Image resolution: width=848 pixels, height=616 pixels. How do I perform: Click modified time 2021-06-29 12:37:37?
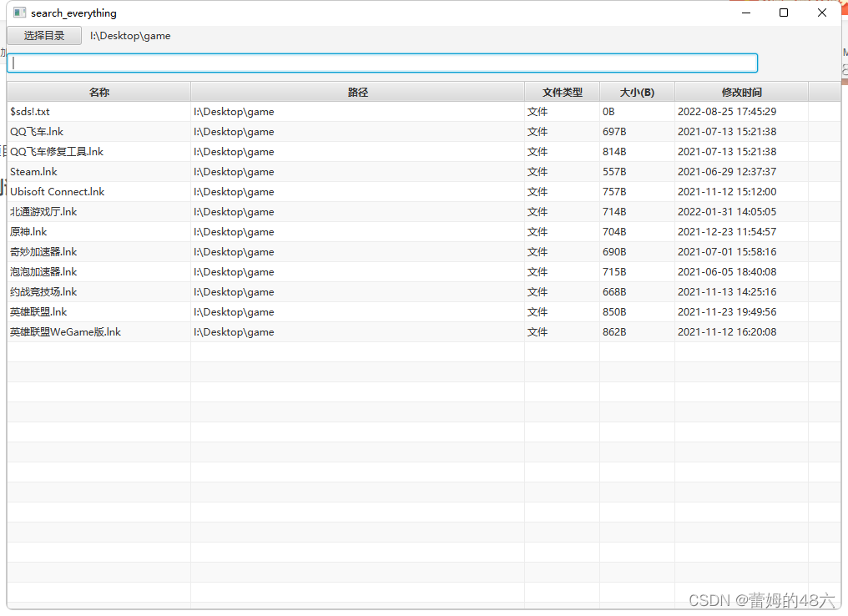pos(727,171)
